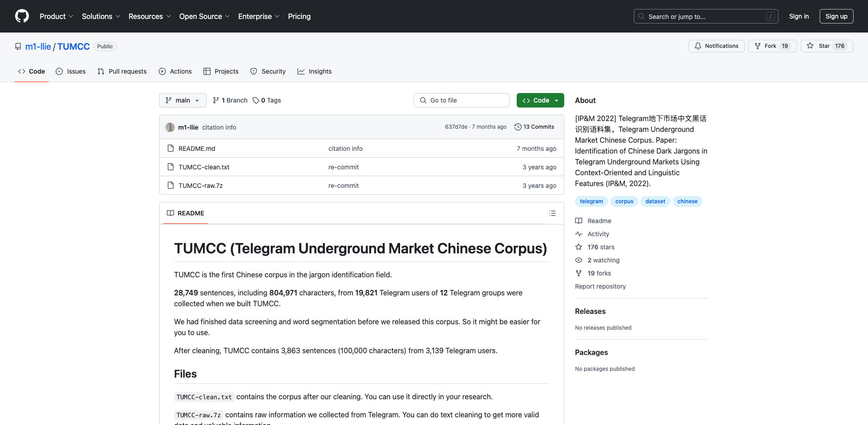Image resolution: width=868 pixels, height=425 pixels.
Task: Click the book icon beside Readme in About
Action: coord(579,221)
